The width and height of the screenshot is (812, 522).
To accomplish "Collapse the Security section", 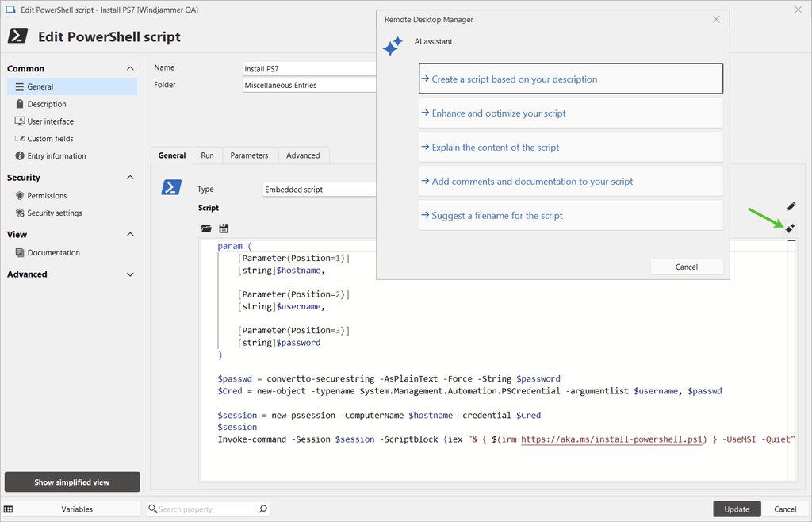I will pyautogui.click(x=130, y=178).
